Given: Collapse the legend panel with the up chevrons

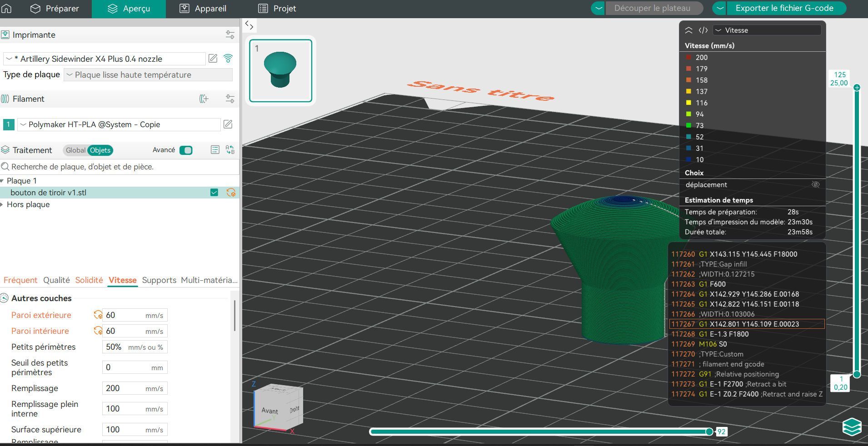Looking at the screenshot, I should pyautogui.click(x=688, y=30).
